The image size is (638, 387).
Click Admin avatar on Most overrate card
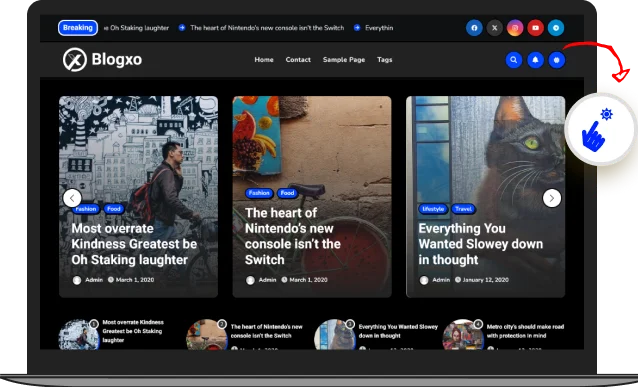(76, 280)
